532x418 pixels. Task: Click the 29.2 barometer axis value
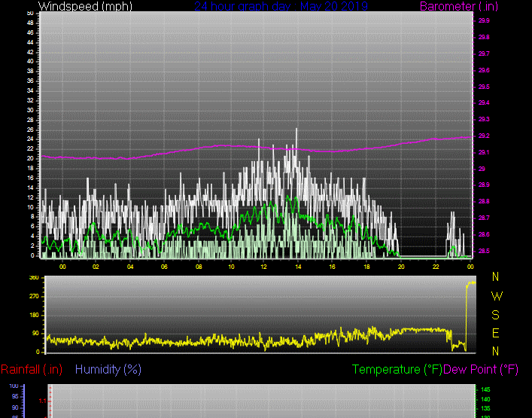click(484, 136)
